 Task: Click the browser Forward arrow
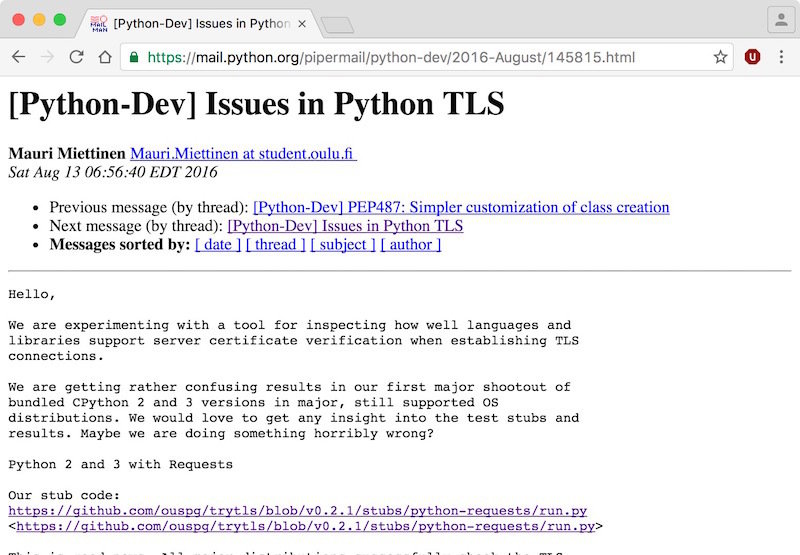click(47, 57)
